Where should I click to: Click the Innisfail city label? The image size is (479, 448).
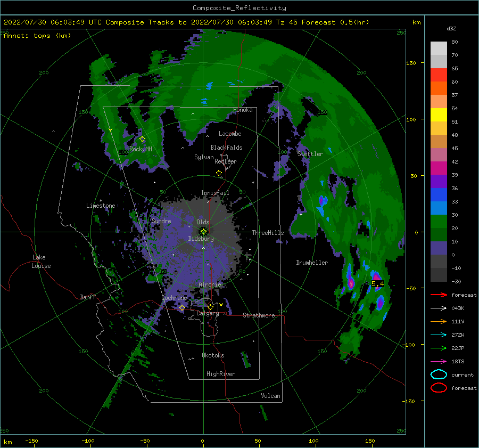[x=215, y=193]
